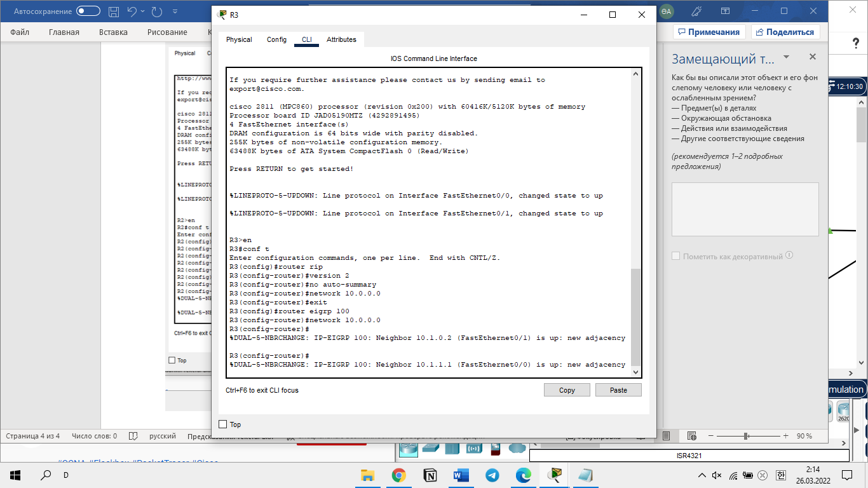The height and width of the screenshot is (488, 868).
Task: Click the Wi-Fi network tray icon
Action: 733,475
